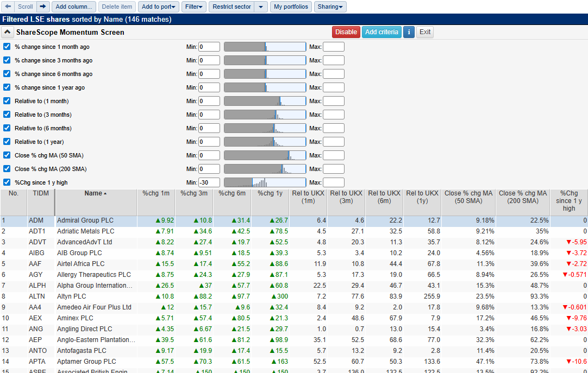The width and height of the screenshot is (588, 373).
Task: Click the Close % chg MA (50 SMA) slider
Action: [265, 155]
